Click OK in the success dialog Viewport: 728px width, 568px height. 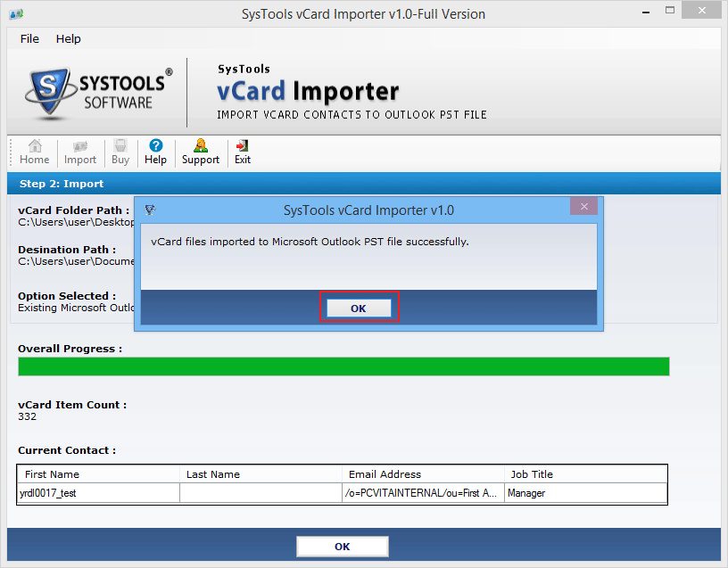point(359,309)
